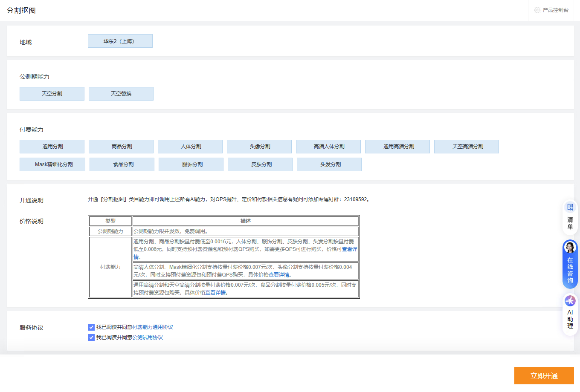This screenshot has width=580, height=392.
Task: Switch to the 头像分割 capability
Action: [260, 147]
